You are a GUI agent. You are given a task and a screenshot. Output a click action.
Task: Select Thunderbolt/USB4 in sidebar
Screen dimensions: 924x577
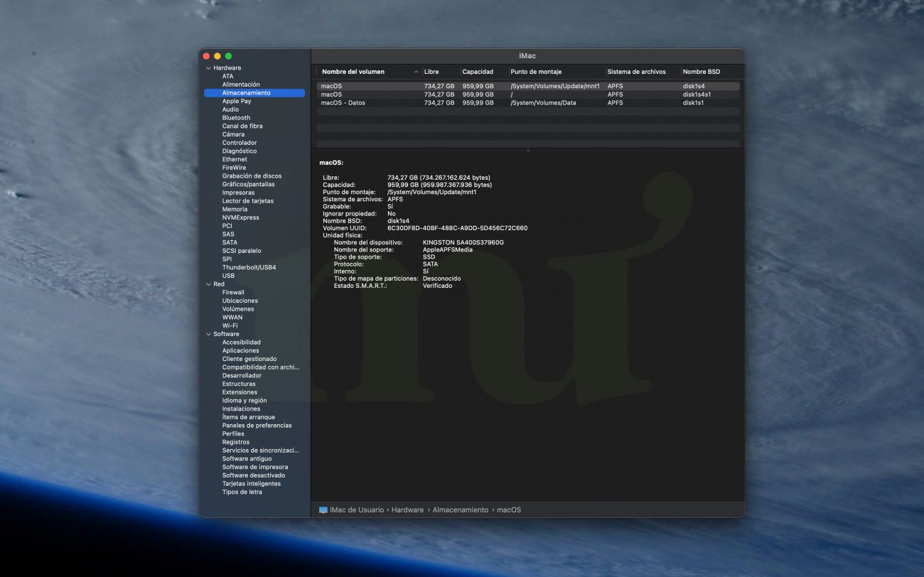point(249,268)
